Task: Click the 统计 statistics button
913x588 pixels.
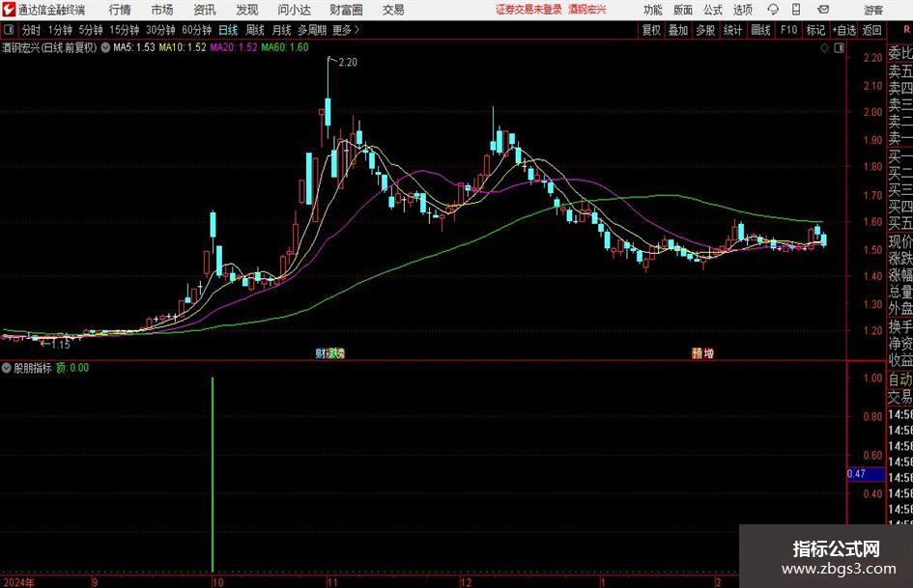Action: [732, 30]
